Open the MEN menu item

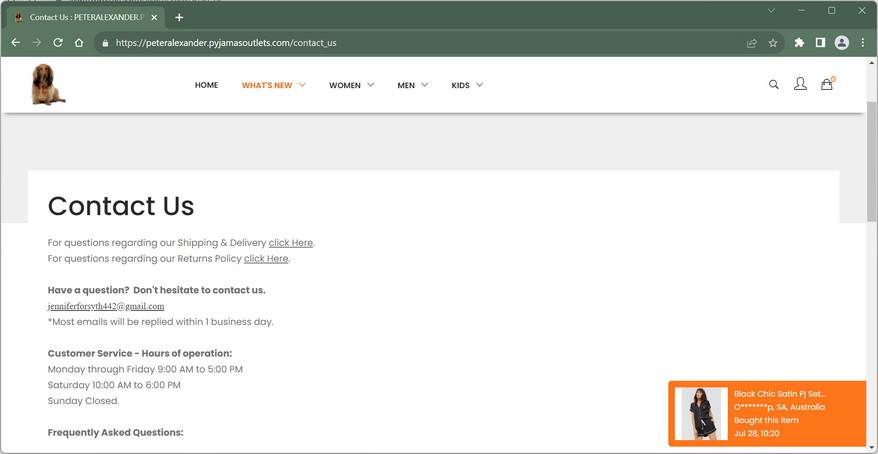pyautogui.click(x=406, y=85)
